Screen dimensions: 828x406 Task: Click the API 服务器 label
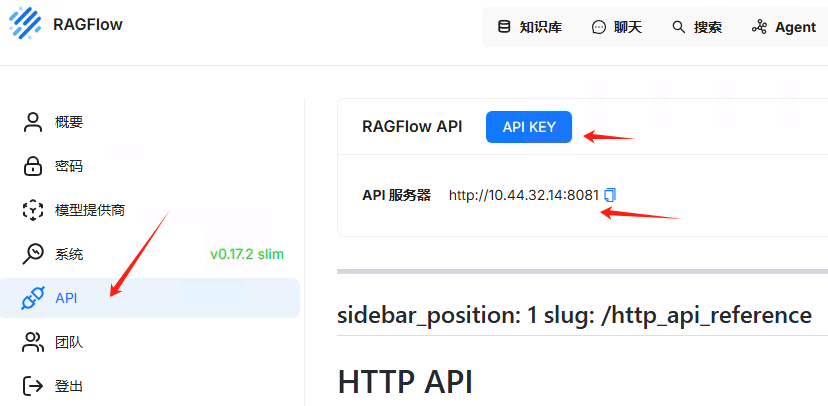click(x=396, y=195)
